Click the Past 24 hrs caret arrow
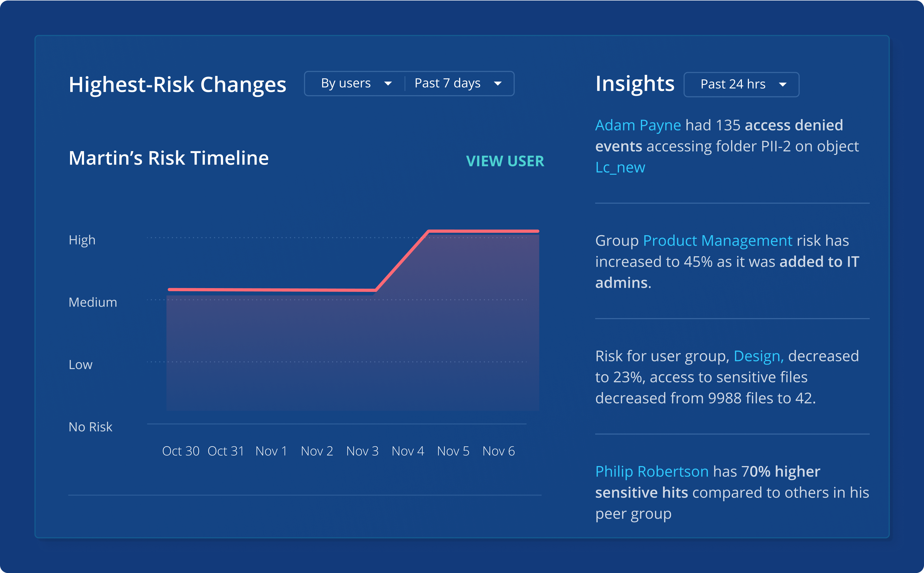Viewport: 924px width, 573px height. click(783, 85)
